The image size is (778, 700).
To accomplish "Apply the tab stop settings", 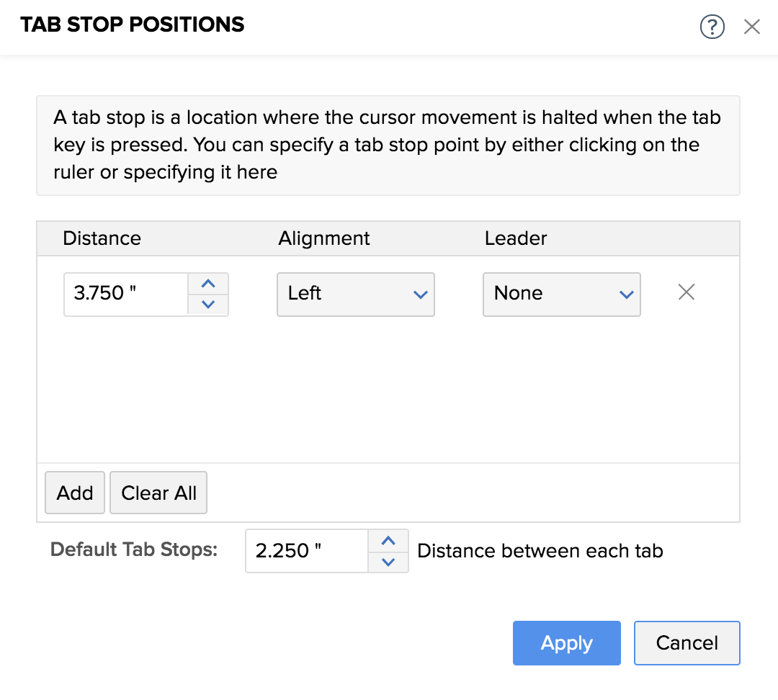I will [x=566, y=642].
